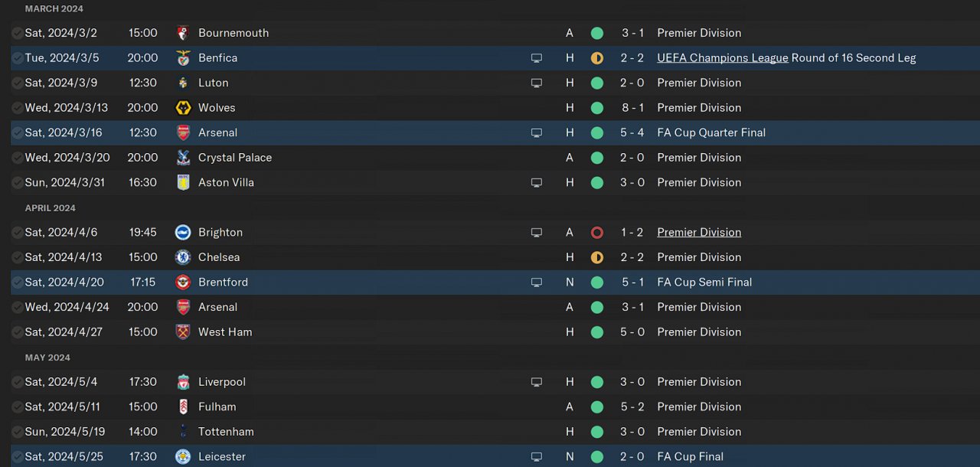The width and height of the screenshot is (980, 467).
Task: Toggle the checkmark beside the Brentford fixture
Action: [x=17, y=282]
